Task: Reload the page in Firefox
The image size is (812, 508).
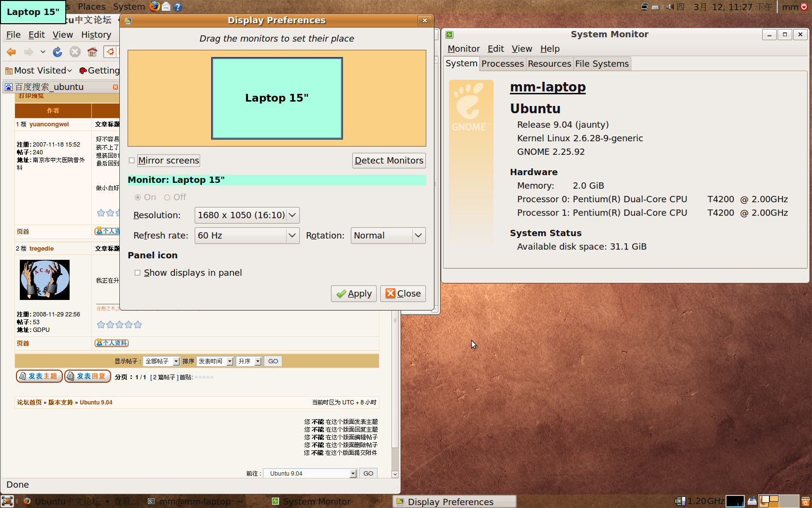Action: coord(58,52)
